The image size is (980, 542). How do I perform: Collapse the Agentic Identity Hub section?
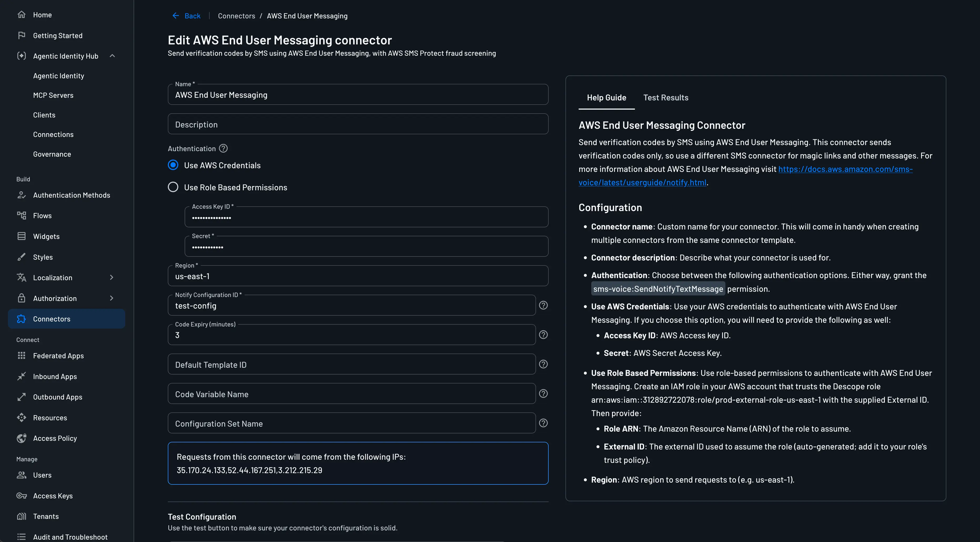(112, 56)
